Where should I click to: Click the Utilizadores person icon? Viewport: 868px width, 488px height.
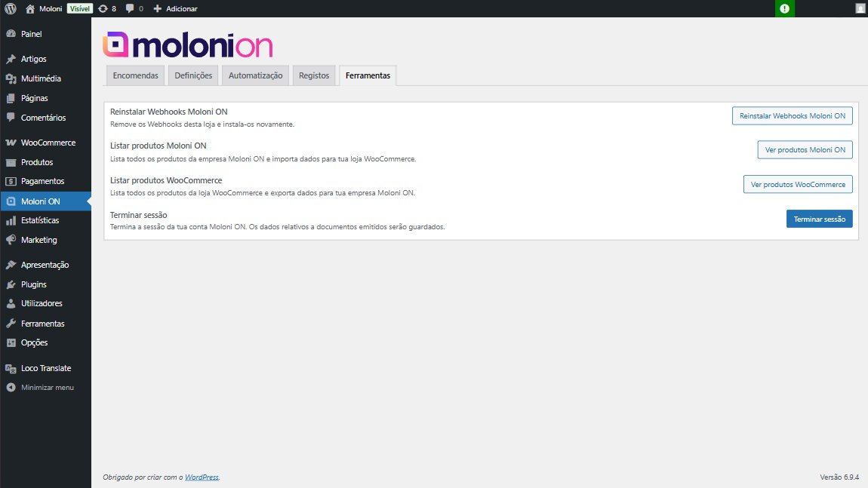(x=11, y=303)
